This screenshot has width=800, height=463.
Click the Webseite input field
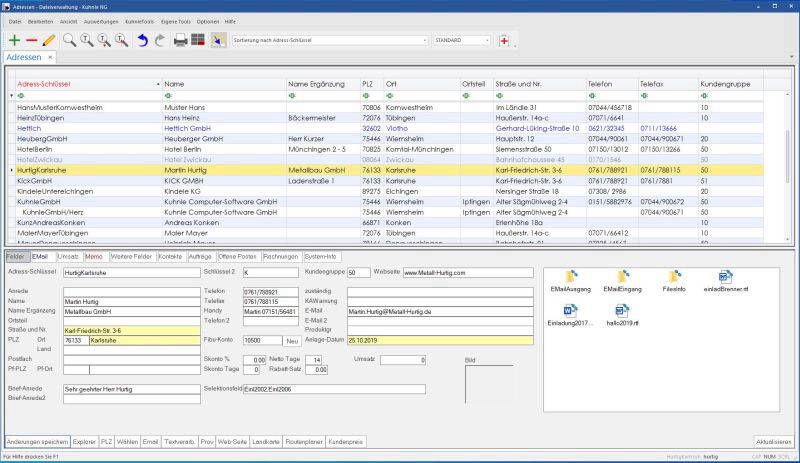tap(468, 272)
